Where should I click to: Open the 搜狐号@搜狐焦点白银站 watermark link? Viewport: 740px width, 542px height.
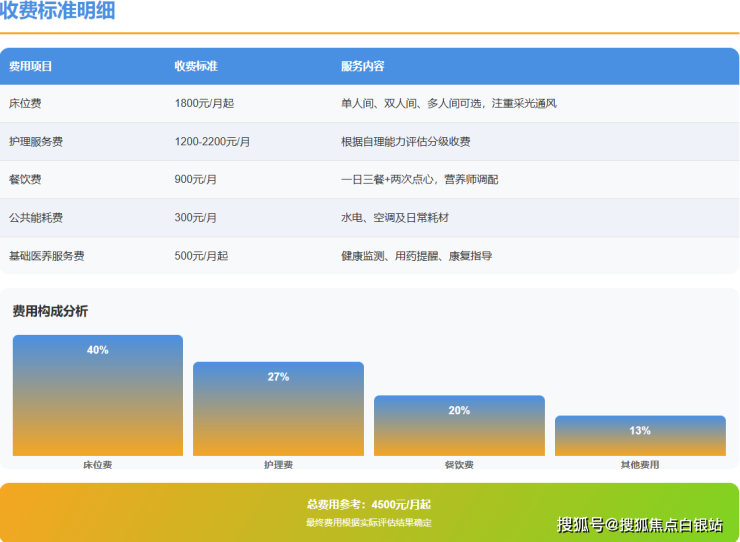640,525
